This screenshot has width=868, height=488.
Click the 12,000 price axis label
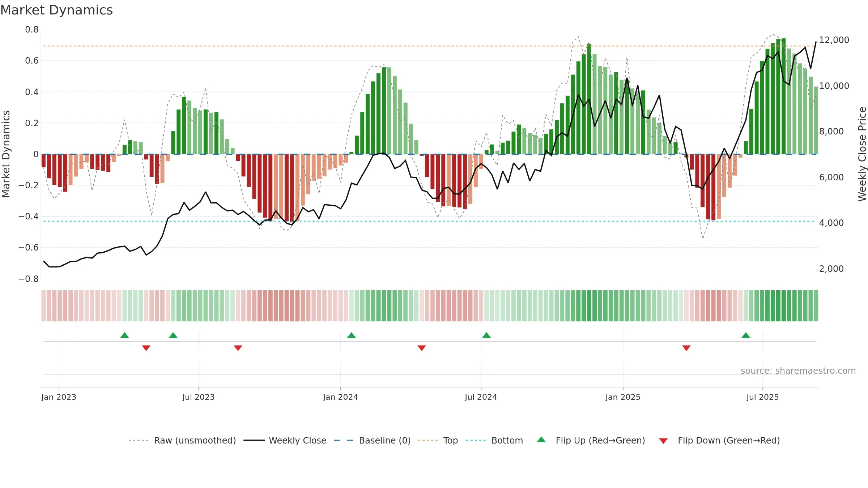[834, 40]
